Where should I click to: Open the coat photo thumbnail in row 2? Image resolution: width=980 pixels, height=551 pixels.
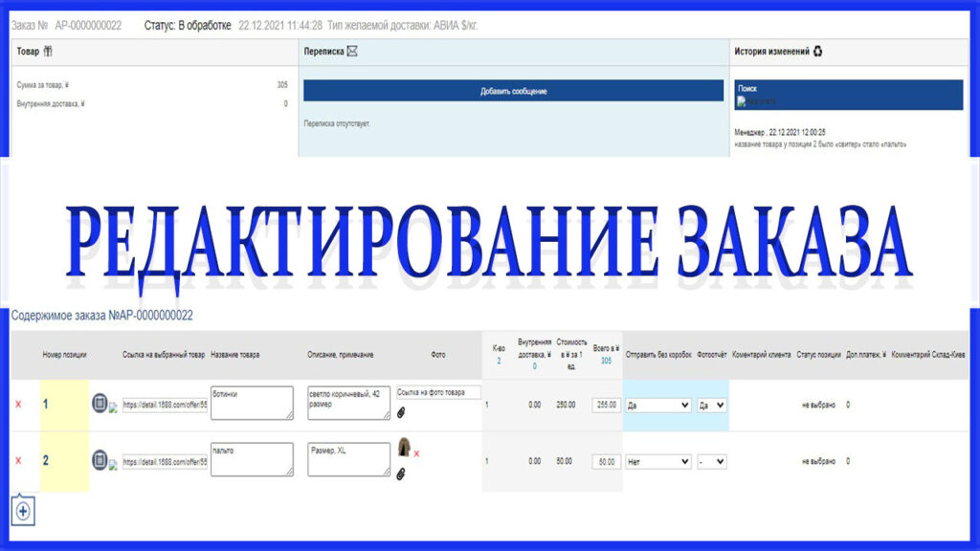point(404,447)
